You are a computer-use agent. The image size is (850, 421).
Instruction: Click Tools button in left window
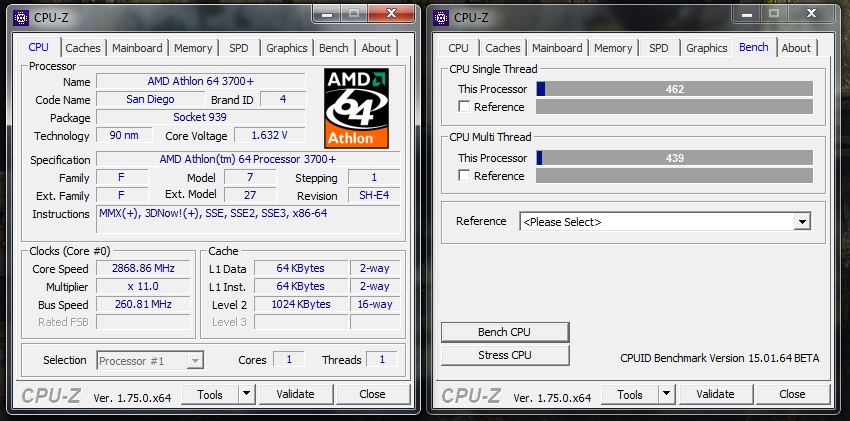click(210, 394)
